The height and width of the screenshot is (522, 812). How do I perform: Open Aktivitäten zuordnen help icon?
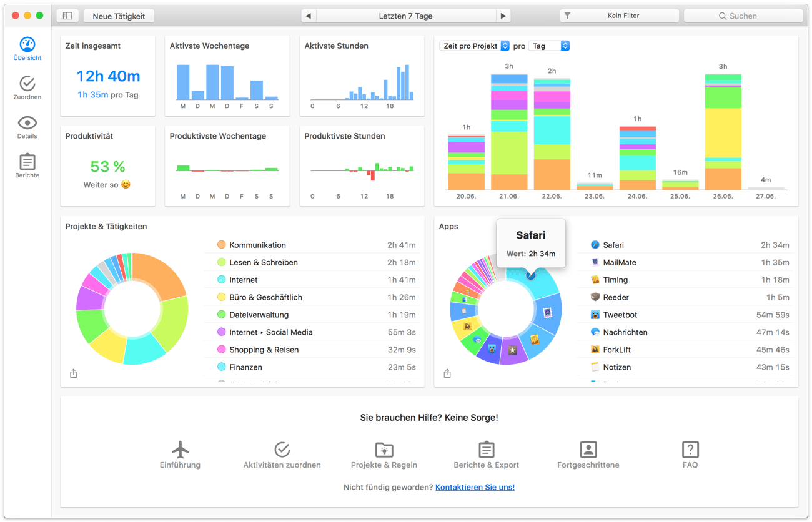click(282, 450)
